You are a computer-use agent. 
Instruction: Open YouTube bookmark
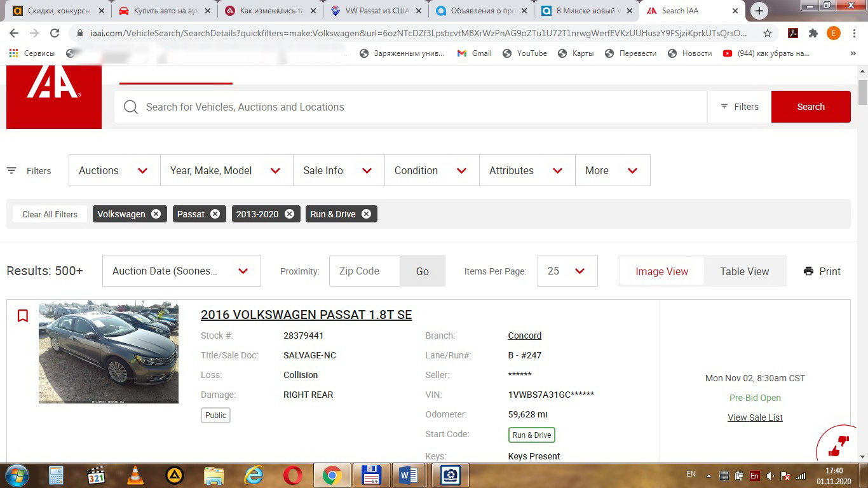[525, 53]
